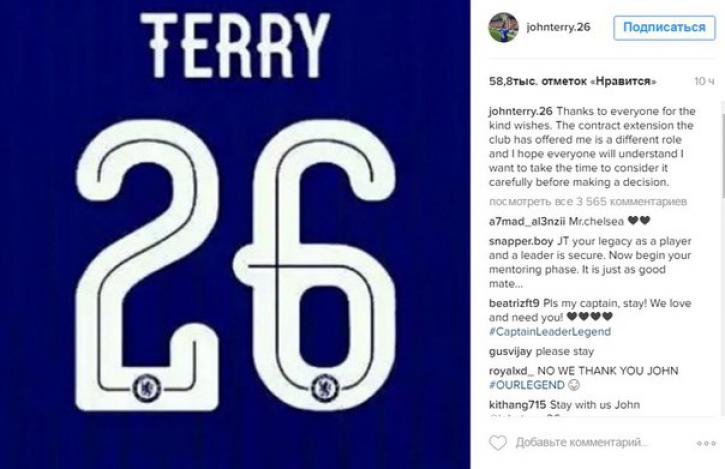Open johnterry.26 username in the header
Image resolution: width=725 pixels, height=469 pixels.
(558, 27)
